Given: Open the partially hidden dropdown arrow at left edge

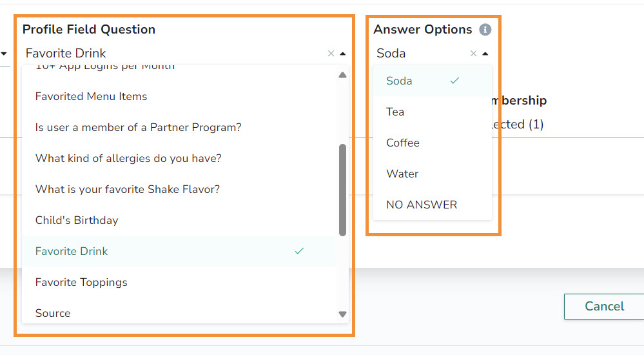Looking at the screenshot, I should [x=4, y=54].
